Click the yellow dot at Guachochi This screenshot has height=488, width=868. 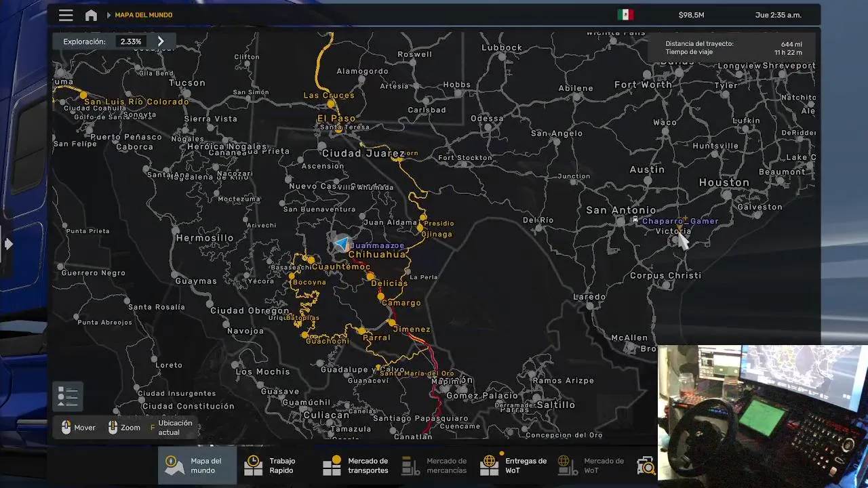click(304, 335)
